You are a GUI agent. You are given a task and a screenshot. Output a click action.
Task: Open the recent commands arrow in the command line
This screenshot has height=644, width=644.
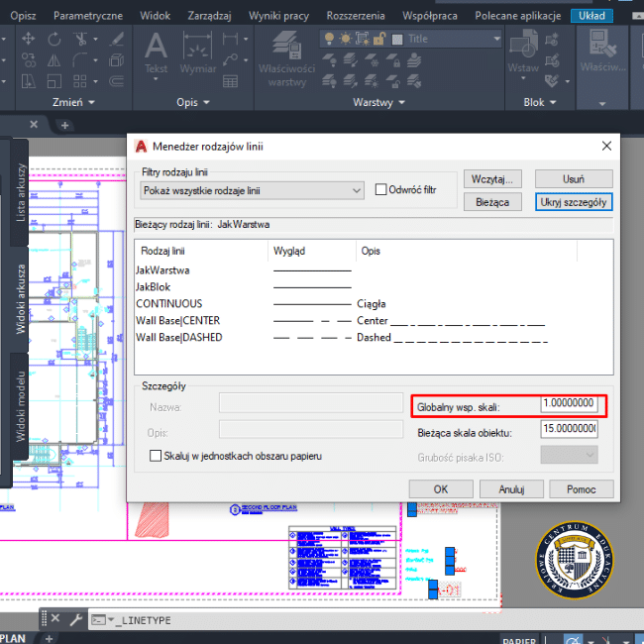tap(111, 619)
